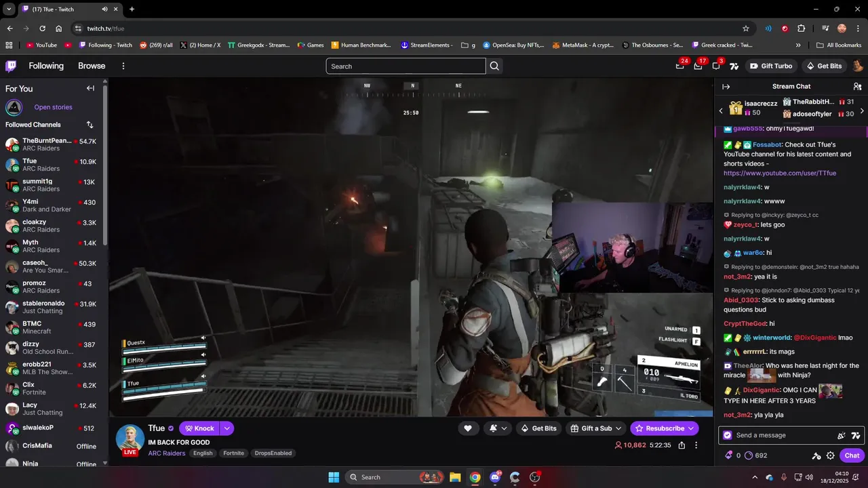Open the chat community users list icon
This screenshot has width=868, height=488.
857,87
